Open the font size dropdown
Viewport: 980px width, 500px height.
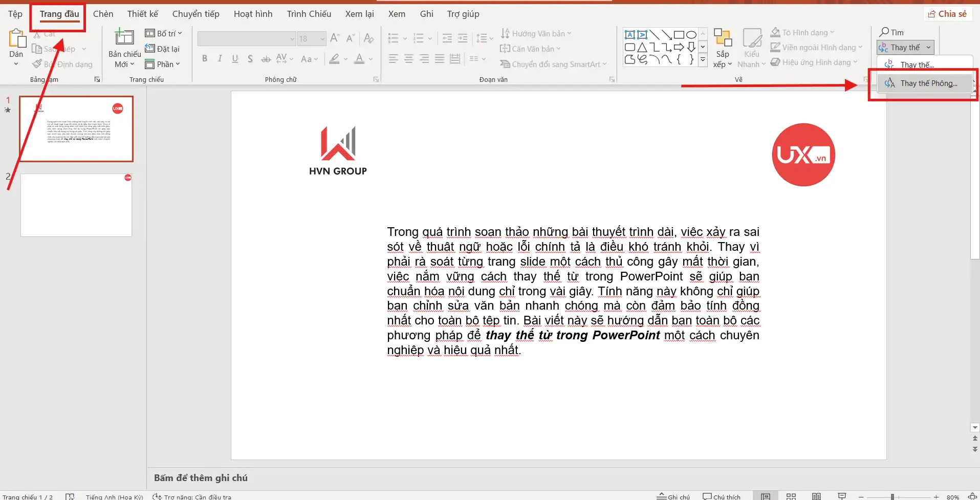(322, 38)
